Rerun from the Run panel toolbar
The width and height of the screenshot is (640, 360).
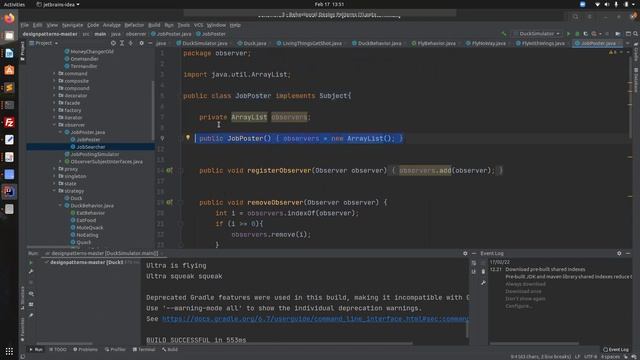(31, 262)
